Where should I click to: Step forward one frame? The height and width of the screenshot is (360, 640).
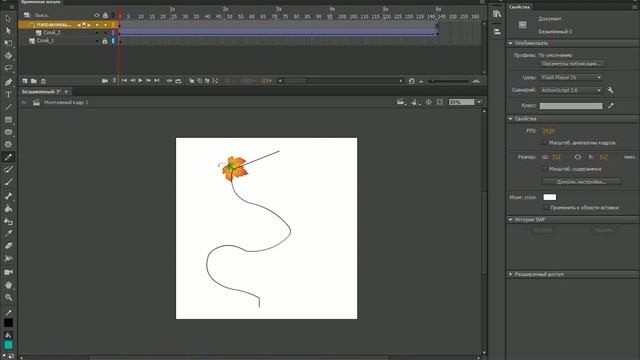click(x=149, y=81)
